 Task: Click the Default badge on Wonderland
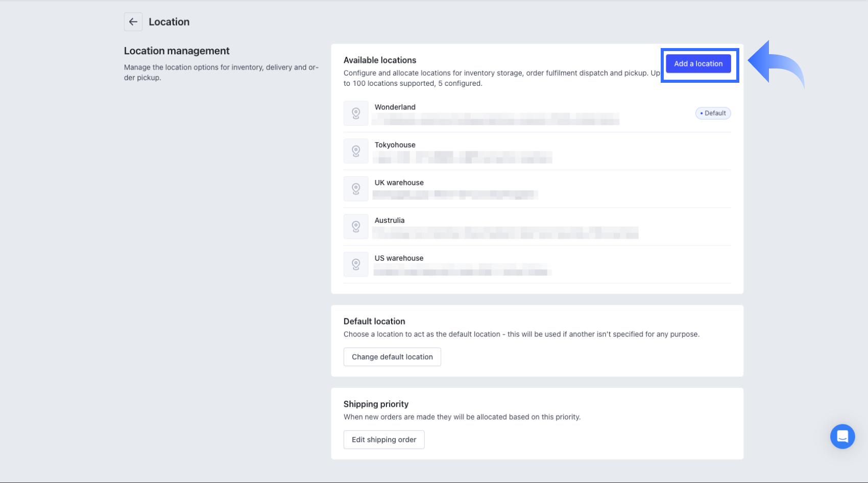pyautogui.click(x=713, y=113)
